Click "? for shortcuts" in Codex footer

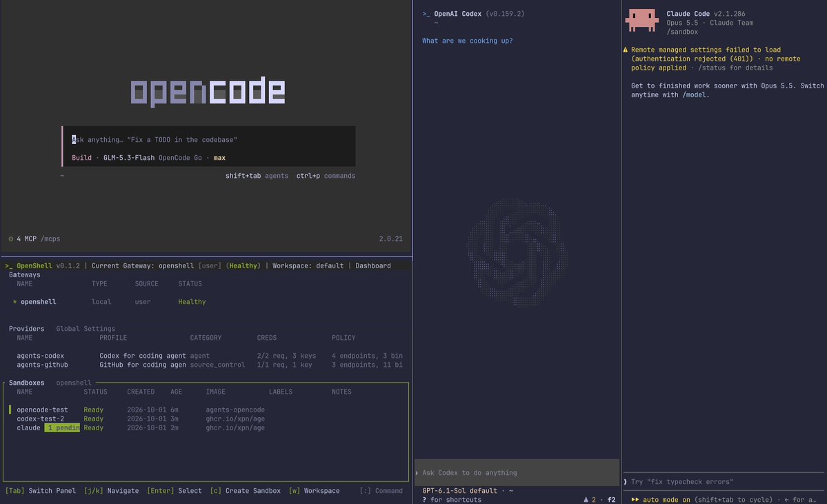(x=452, y=500)
